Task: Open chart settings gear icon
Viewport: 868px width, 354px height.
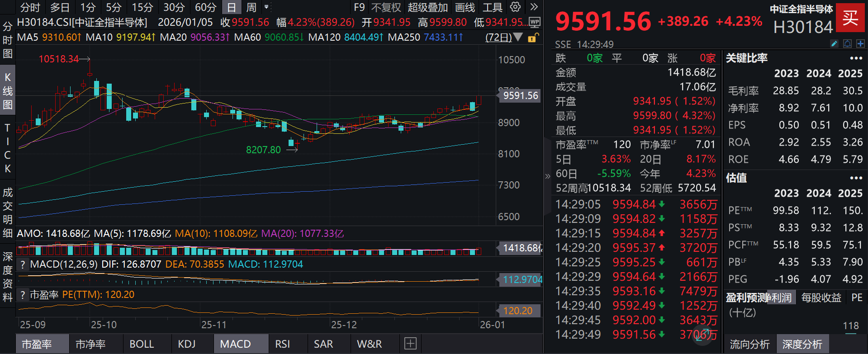Action: click(515, 7)
